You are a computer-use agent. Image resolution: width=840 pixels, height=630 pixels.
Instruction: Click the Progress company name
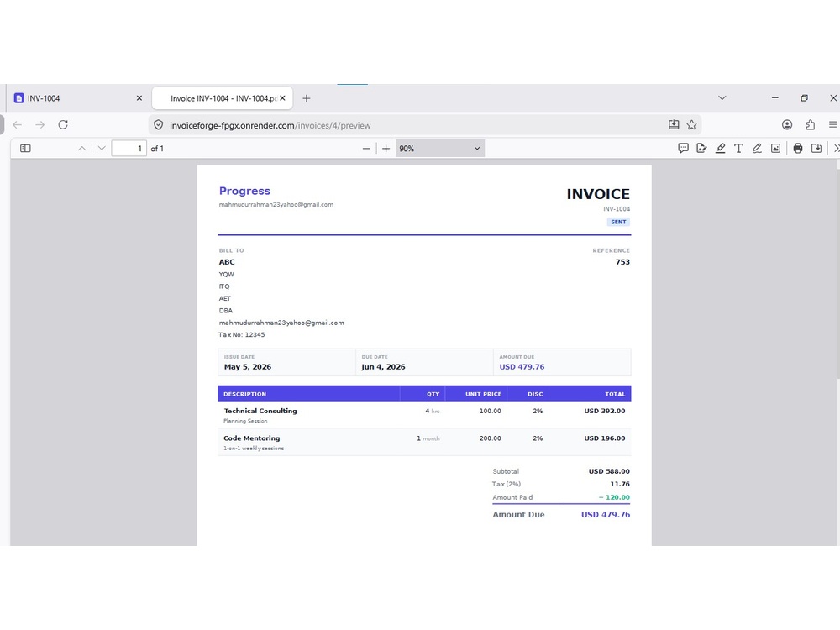244,191
